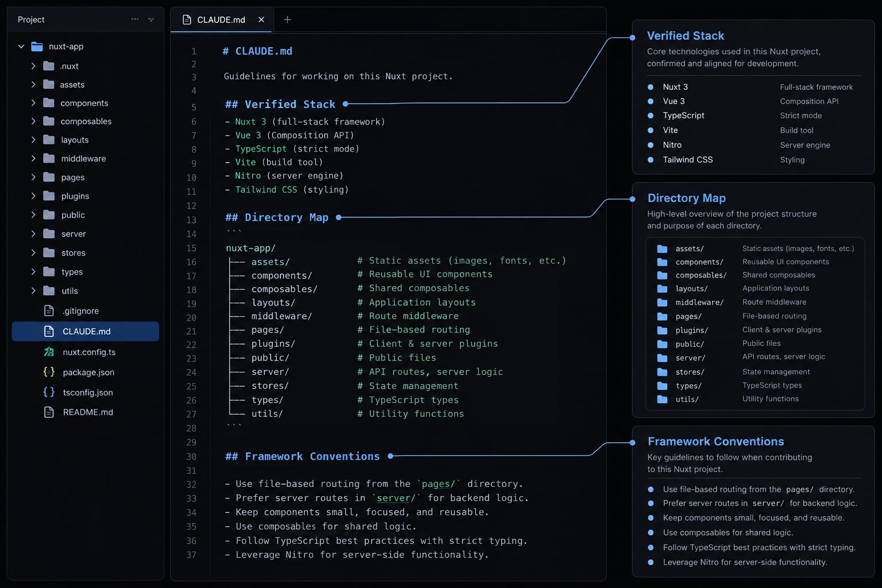The width and height of the screenshot is (882, 588).
Task: Click the '## Directory Map' heading in editor
Action: 277,217
